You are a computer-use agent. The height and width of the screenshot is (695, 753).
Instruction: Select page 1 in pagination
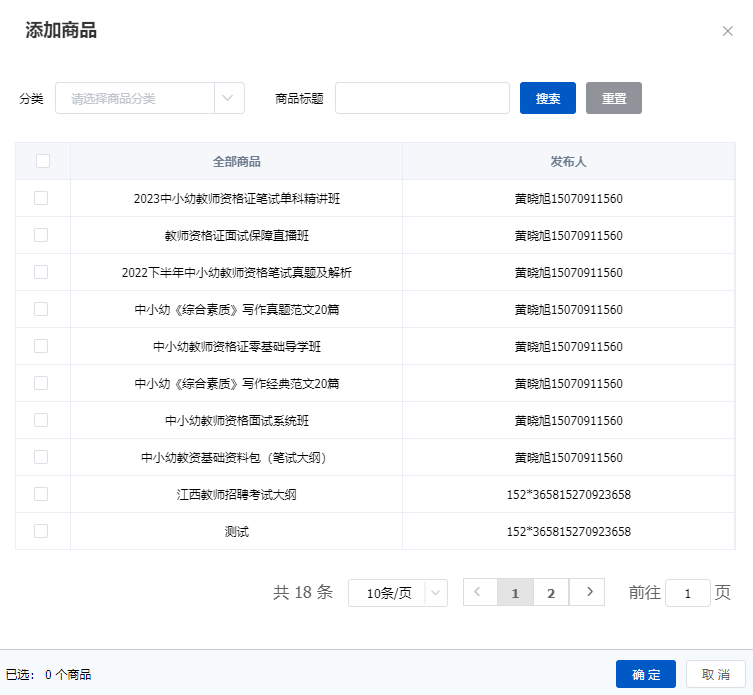tap(515, 593)
